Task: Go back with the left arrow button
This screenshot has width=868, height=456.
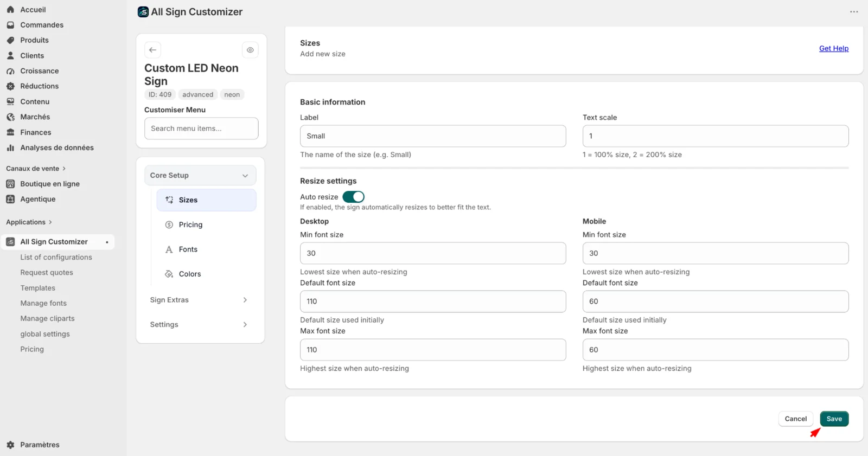Action: (x=152, y=50)
